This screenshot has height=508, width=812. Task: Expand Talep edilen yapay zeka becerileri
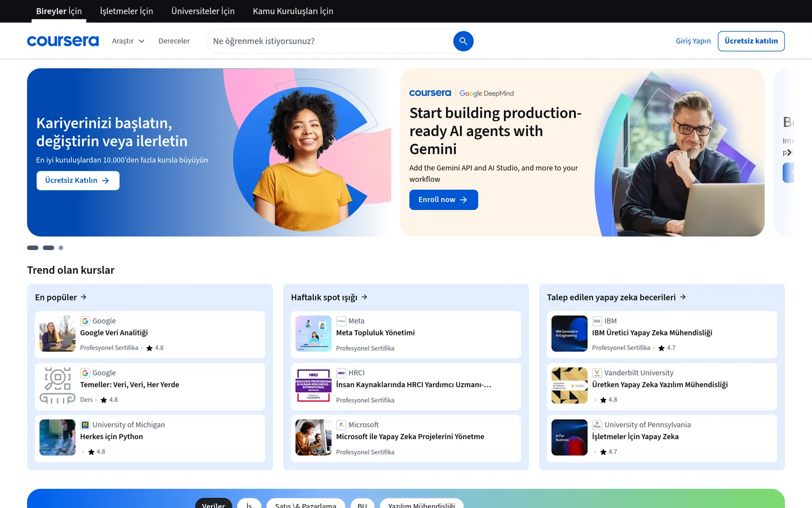pyautogui.click(x=616, y=297)
